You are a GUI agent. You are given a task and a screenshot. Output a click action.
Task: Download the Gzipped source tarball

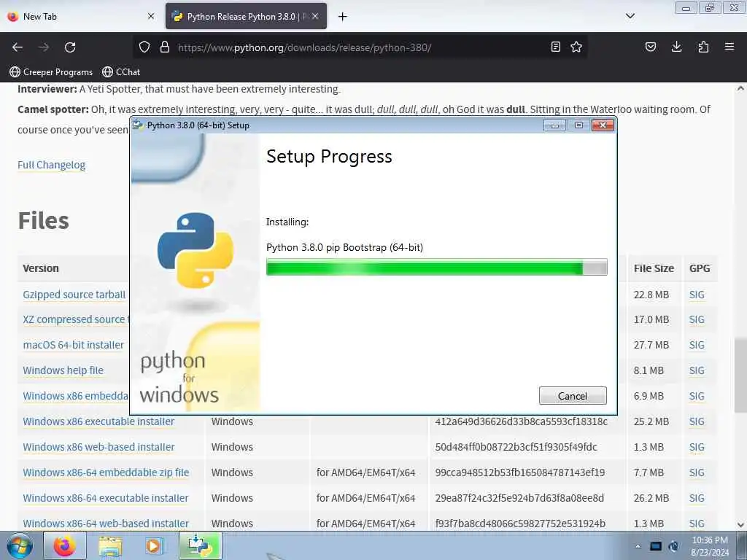[74, 295]
